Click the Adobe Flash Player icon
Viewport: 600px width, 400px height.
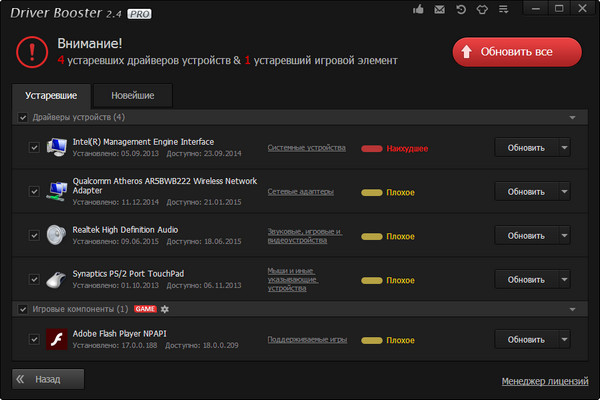coord(57,340)
